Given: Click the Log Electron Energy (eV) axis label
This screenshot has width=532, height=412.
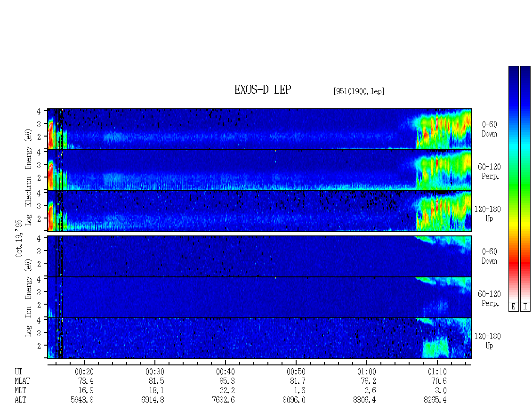Looking at the screenshot, I should [x=29, y=177].
